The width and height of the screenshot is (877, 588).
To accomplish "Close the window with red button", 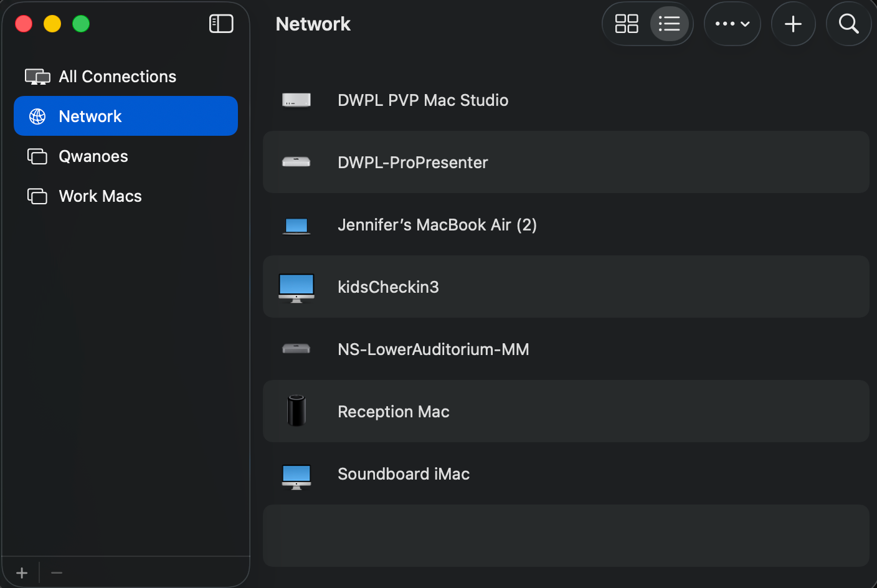I will (x=24, y=24).
